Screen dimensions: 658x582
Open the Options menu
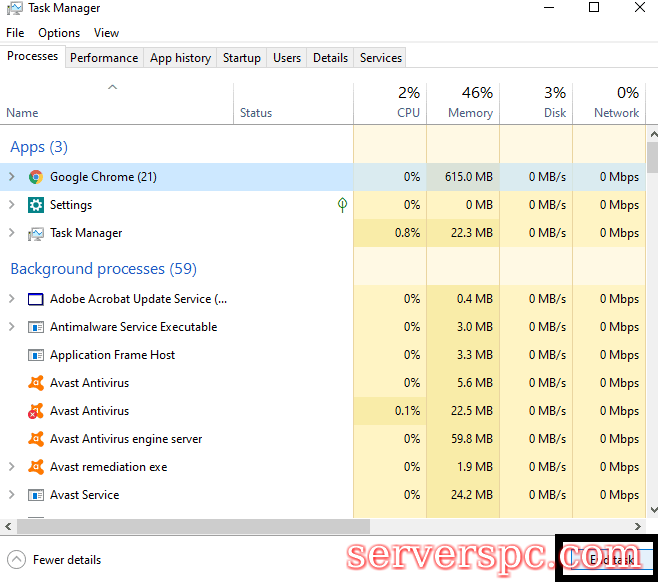(59, 33)
